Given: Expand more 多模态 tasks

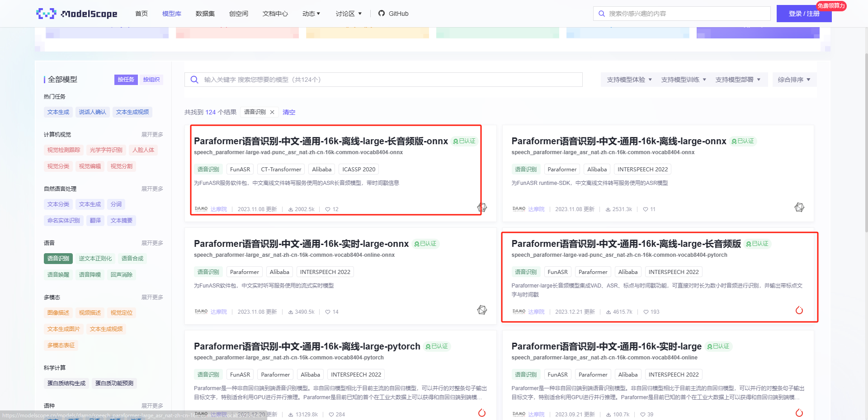Looking at the screenshot, I should [x=152, y=297].
